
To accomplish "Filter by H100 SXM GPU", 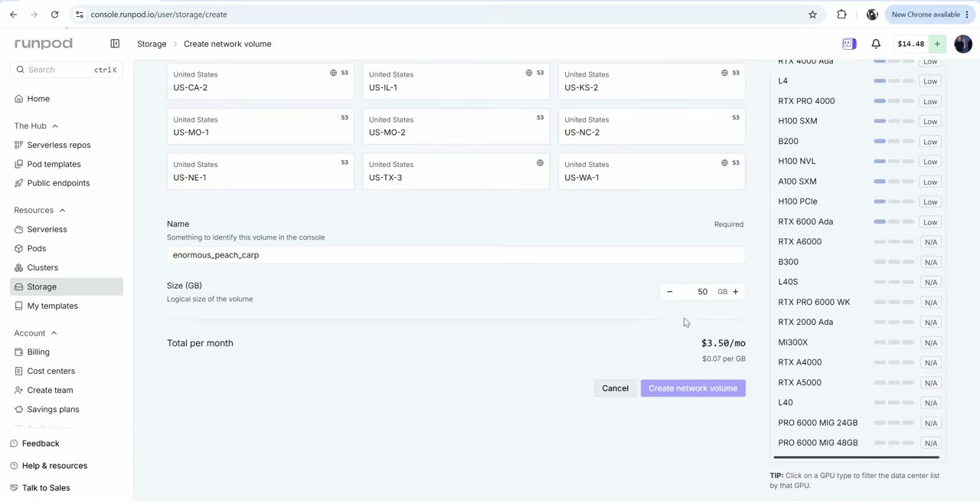I will tap(858, 121).
